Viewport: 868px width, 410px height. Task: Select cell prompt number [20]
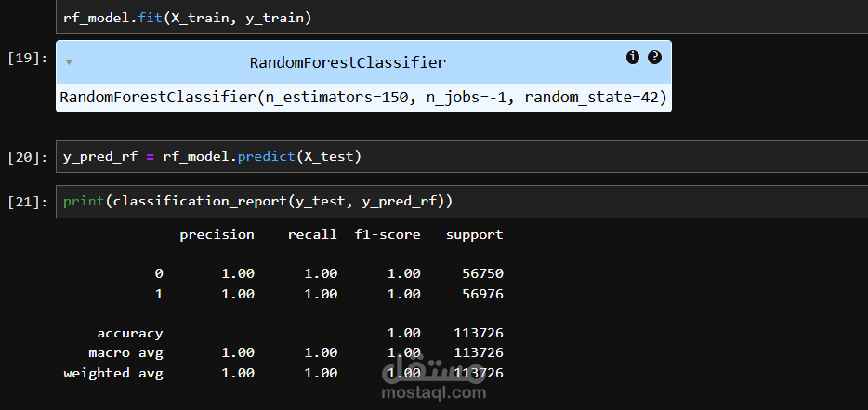pyautogui.click(x=28, y=157)
